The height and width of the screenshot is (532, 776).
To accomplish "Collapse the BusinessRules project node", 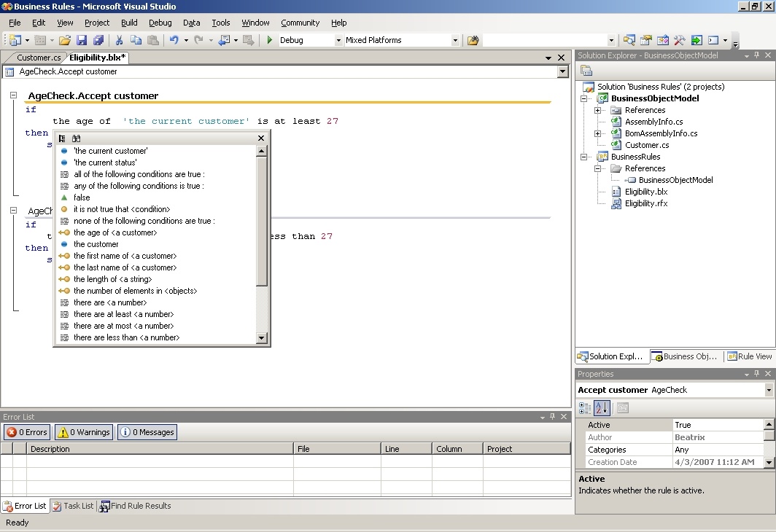I will coord(583,157).
